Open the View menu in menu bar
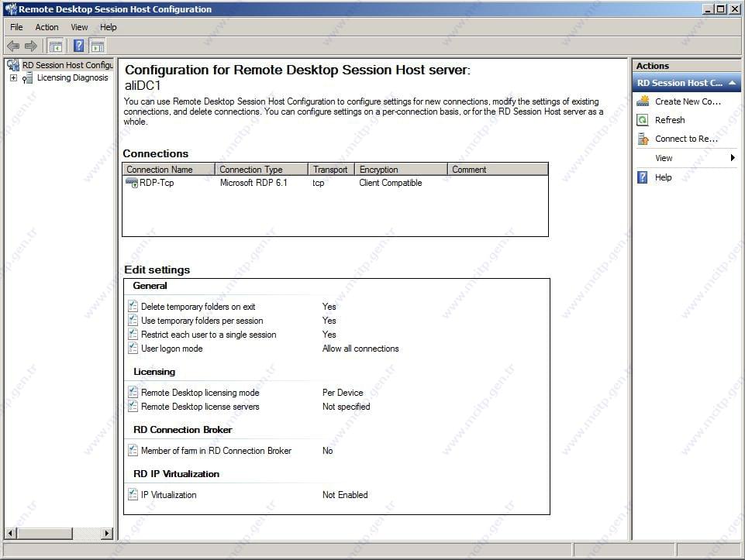 [x=79, y=27]
